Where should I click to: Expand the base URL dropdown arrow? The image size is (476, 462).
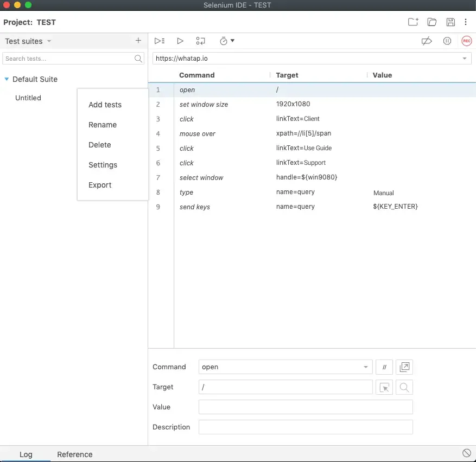[x=465, y=58]
